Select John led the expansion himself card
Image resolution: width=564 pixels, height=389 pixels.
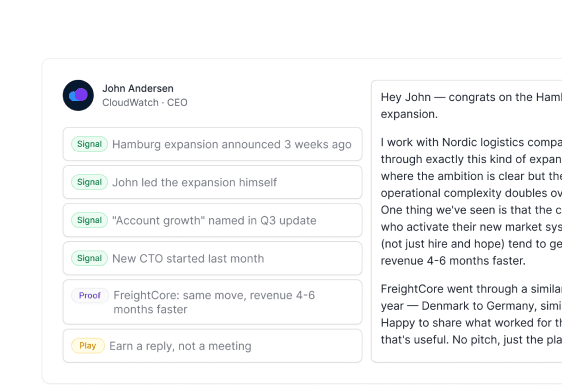click(212, 182)
